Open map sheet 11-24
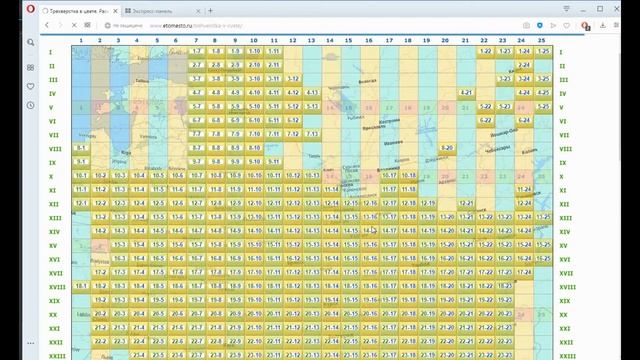640x360 pixels. pyautogui.click(x=524, y=189)
